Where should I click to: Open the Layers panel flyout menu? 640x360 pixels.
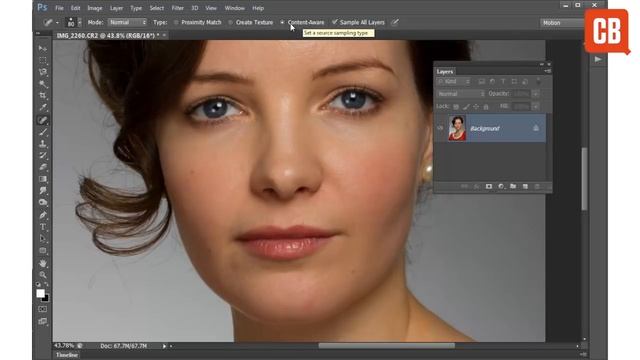coord(547,71)
